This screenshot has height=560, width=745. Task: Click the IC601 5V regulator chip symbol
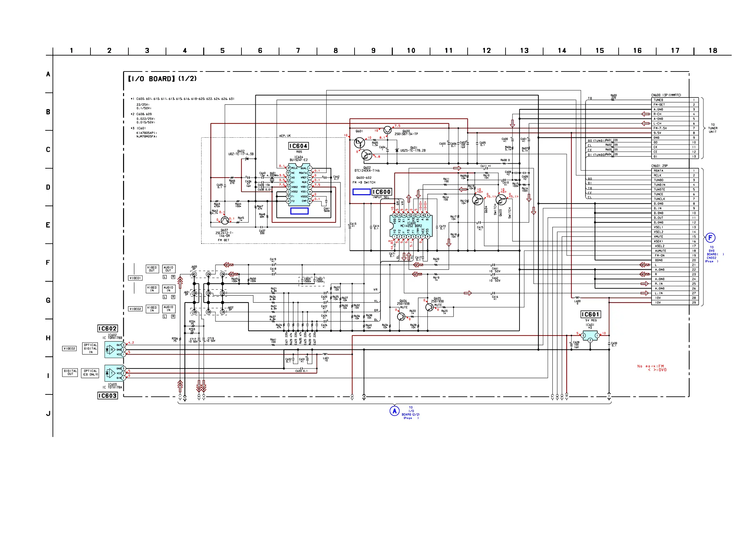(590, 336)
